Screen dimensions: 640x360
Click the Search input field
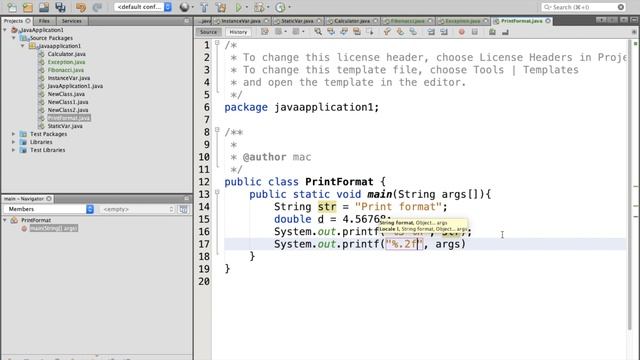click(584, 7)
